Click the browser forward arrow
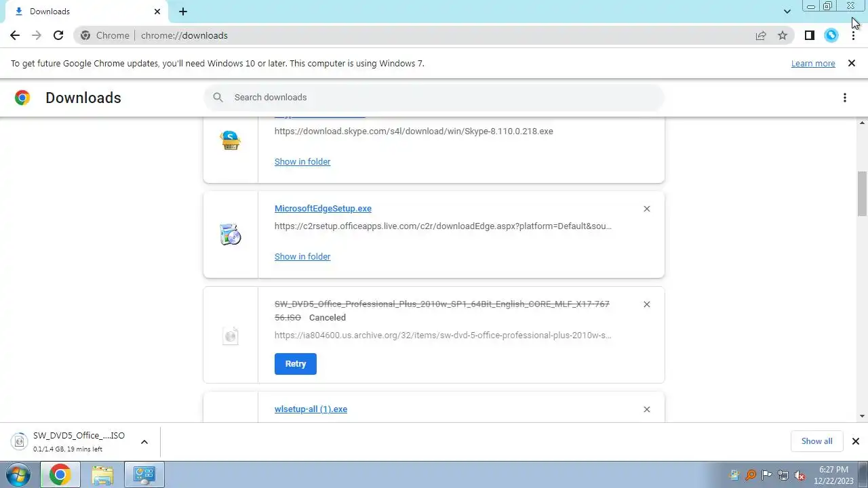The width and height of the screenshot is (868, 488). tap(37, 35)
